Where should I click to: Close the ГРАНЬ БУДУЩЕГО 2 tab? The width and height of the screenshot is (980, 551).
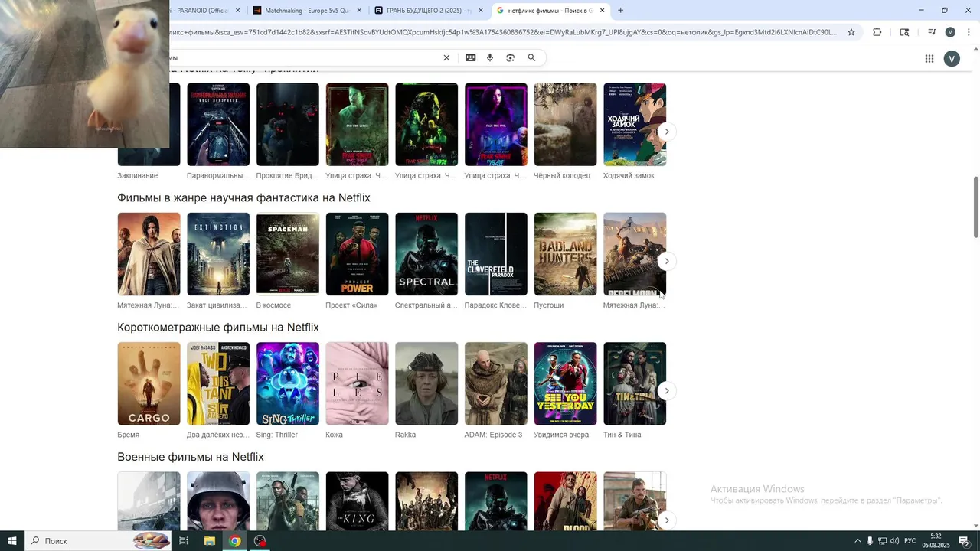[481, 11]
